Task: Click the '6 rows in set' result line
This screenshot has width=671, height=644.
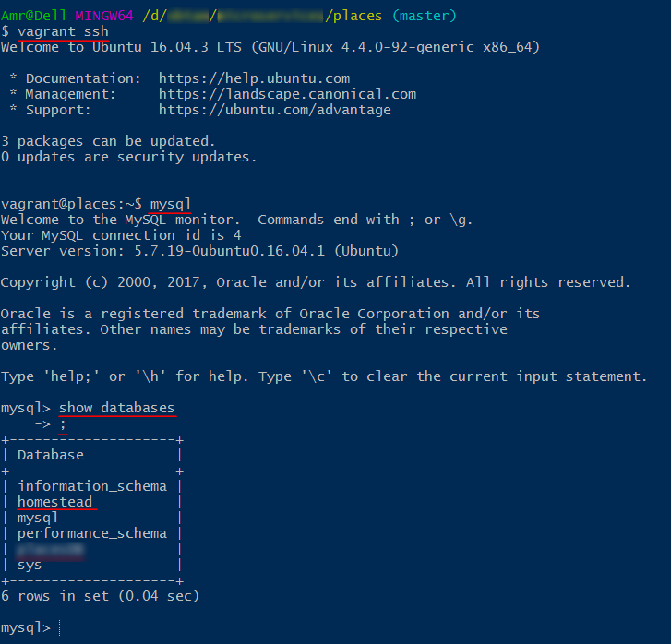Action: point(100,596)
